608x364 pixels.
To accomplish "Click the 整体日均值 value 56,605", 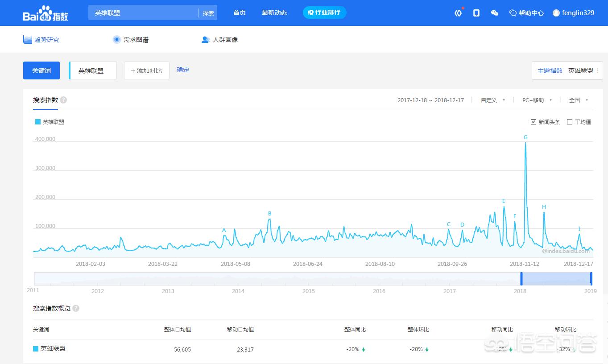I will (x=182, y=350).
